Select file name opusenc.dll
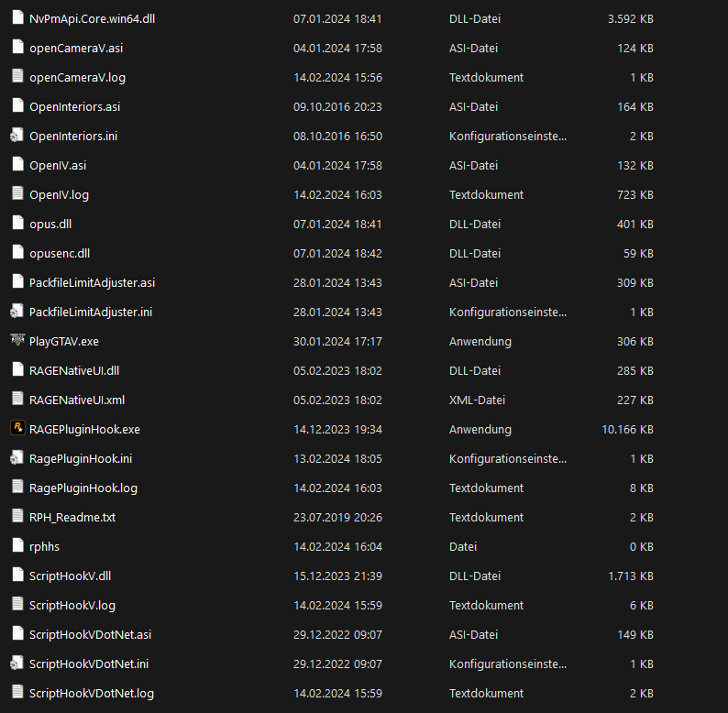This screenshot has height=713, width=728. point(60,254)
